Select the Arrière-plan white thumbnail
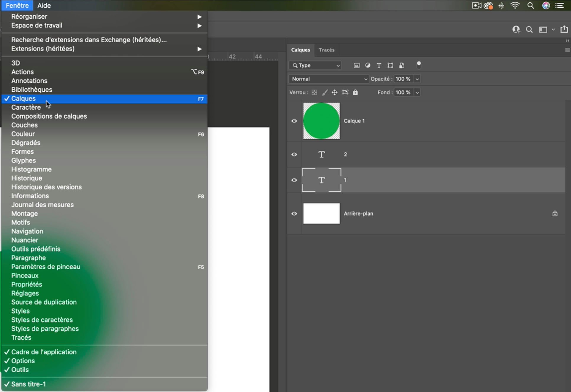 [x=322, y=213]
